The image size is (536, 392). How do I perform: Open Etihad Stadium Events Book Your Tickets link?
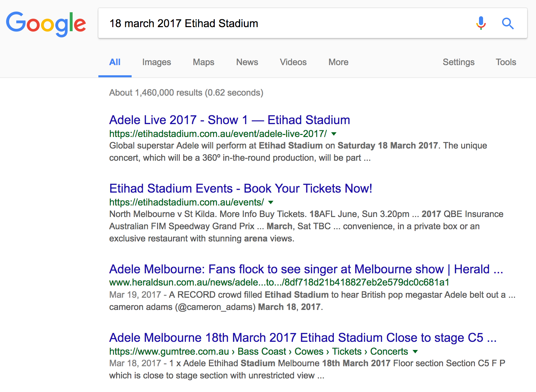[x=241, y=189]
